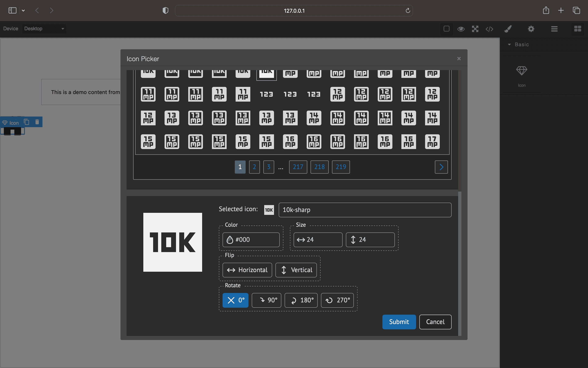The height and width of the screenshot is (368, 588).
Task: Set rotation to 270°
Action: tap(337, 300)
